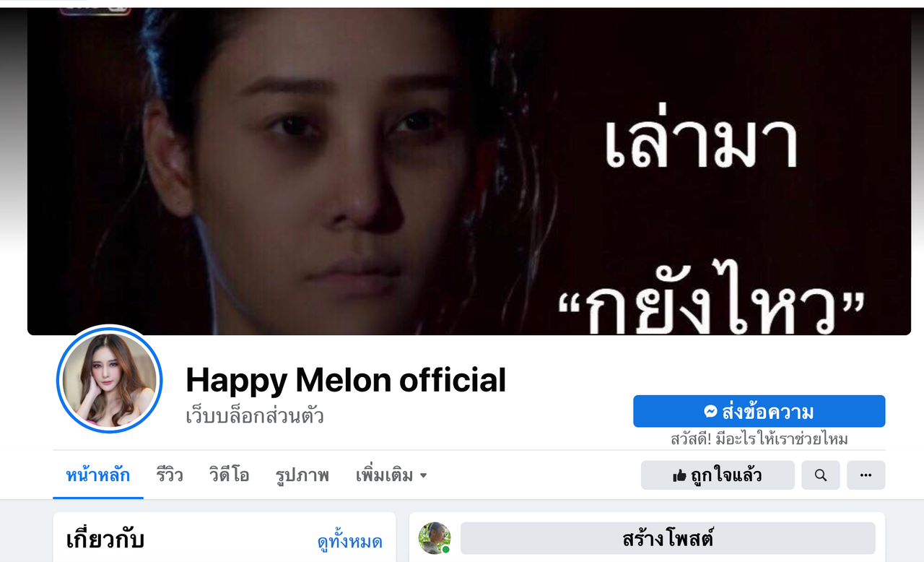This screenshot has height=562, width=924.
Task: Click the magnifying glass search icon
Action: (x=820, y=475)
